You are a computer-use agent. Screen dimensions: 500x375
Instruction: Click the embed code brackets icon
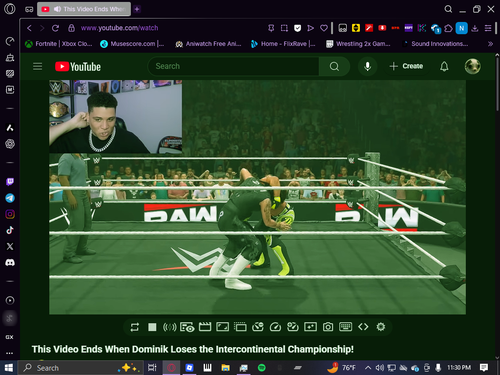(363, 327)
